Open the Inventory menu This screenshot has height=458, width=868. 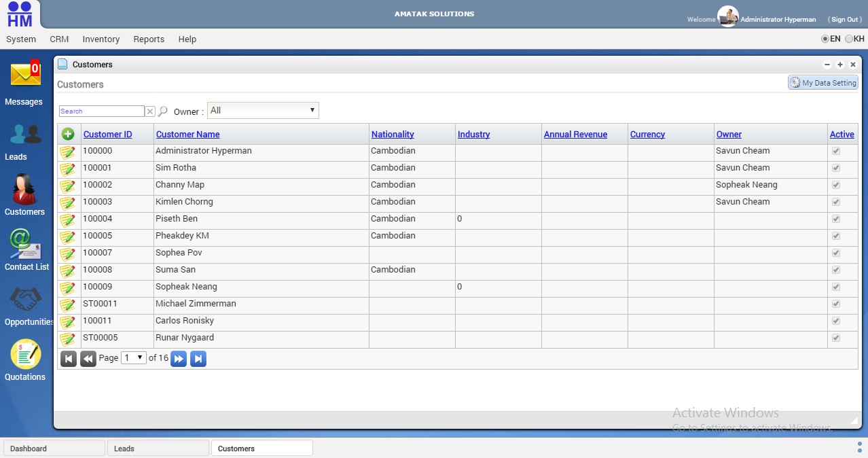click(101, 39)
